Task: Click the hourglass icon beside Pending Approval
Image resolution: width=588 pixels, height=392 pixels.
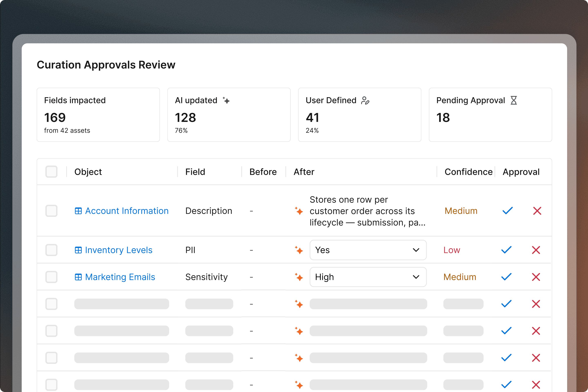Action: [513, 100]
